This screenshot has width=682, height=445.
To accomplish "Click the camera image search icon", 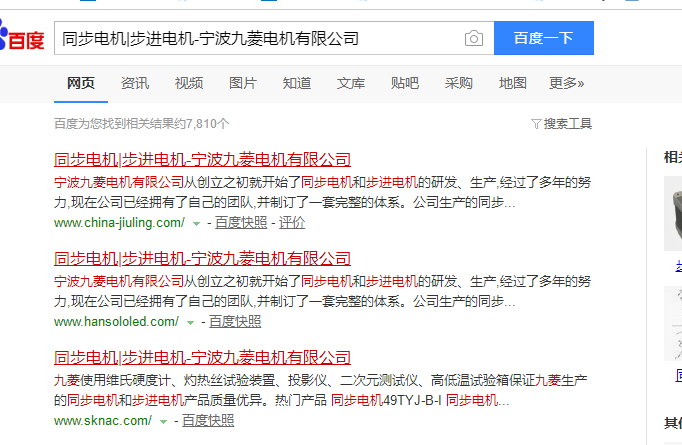I will pyautogui.click(x=474, y=38).
